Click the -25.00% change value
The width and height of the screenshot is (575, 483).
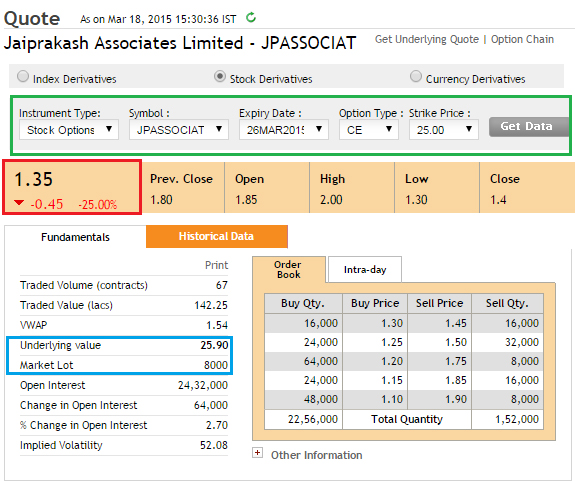pyautogui.click(x=98, y=204)
